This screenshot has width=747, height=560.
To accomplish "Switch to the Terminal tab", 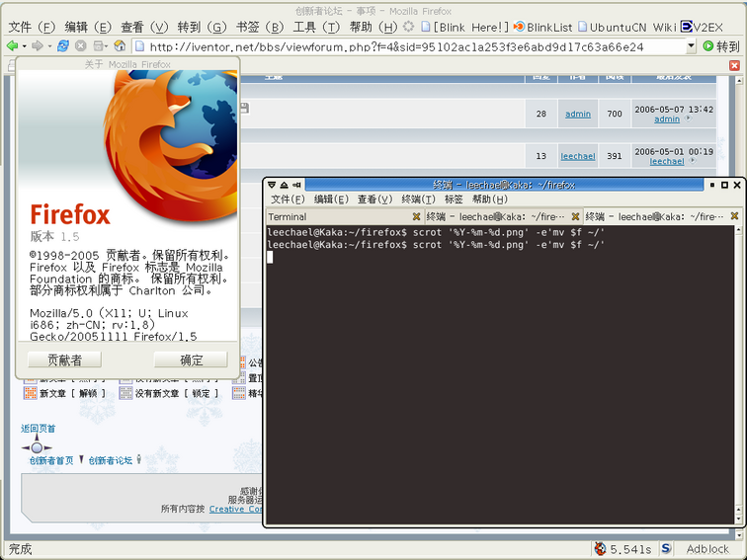I will tap(339, 216).
